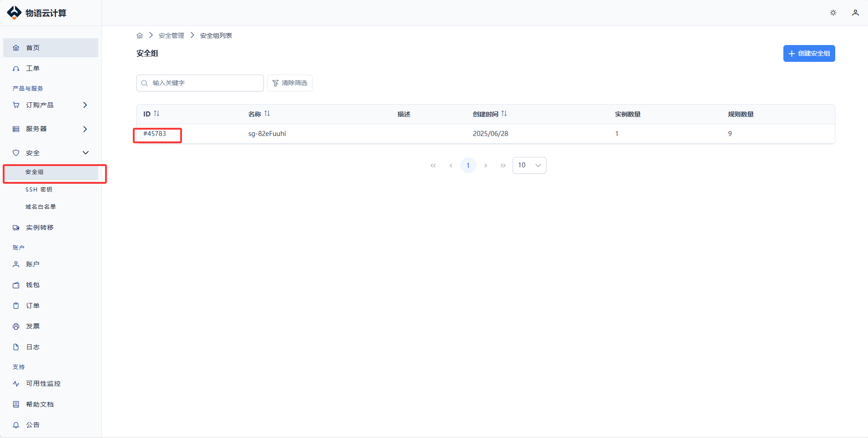Go to the last page of results

point(503,166)
